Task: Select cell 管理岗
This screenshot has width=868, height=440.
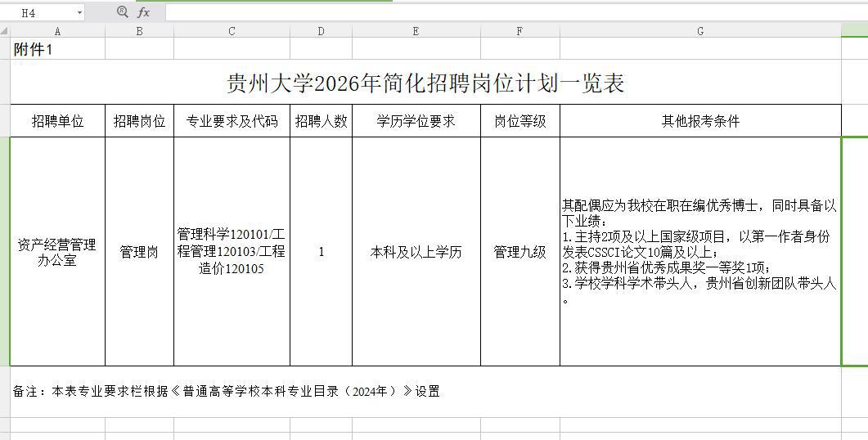Action: [140, 252]
